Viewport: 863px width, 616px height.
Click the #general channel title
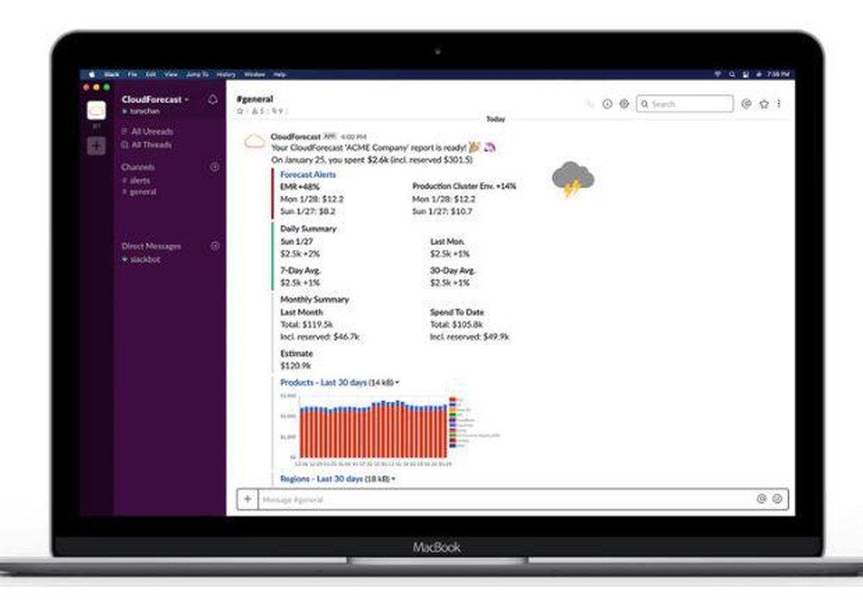255,99
